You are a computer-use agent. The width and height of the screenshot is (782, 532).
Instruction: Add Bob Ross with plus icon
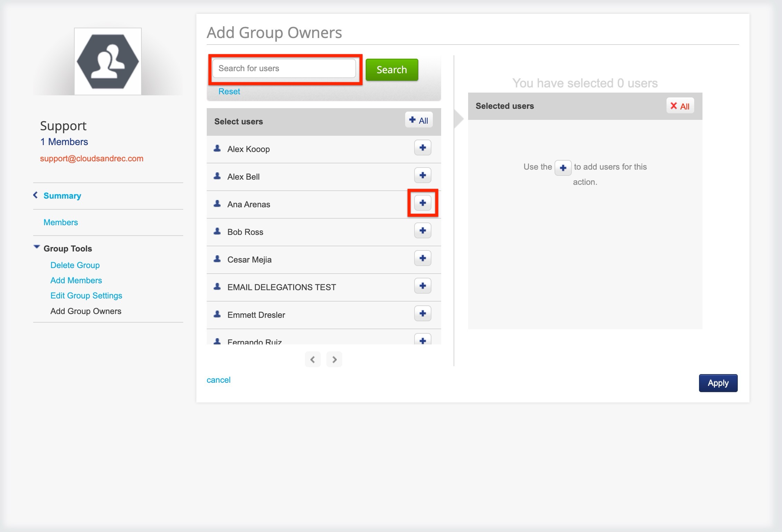click(x=422, y=231)
